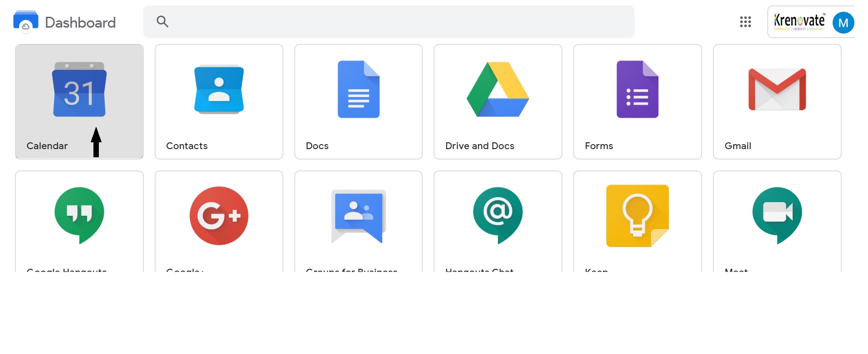Launch the Forms app icon
Screen dimensions: 868x354
click(x=638, y=89)
